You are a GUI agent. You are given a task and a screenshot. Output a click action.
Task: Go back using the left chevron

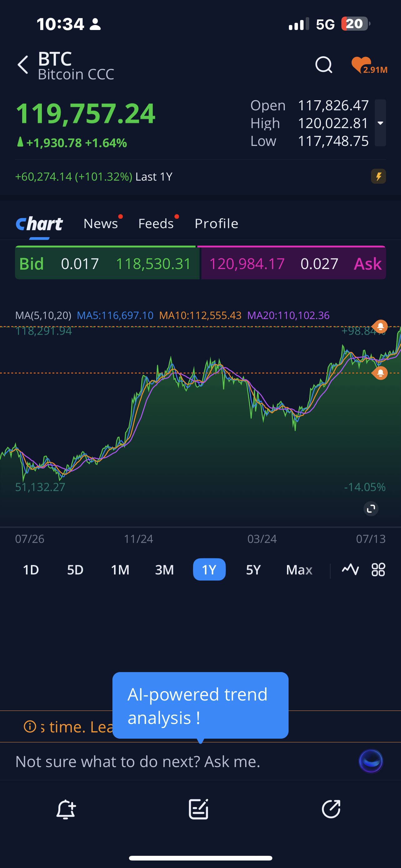(23, 65)
